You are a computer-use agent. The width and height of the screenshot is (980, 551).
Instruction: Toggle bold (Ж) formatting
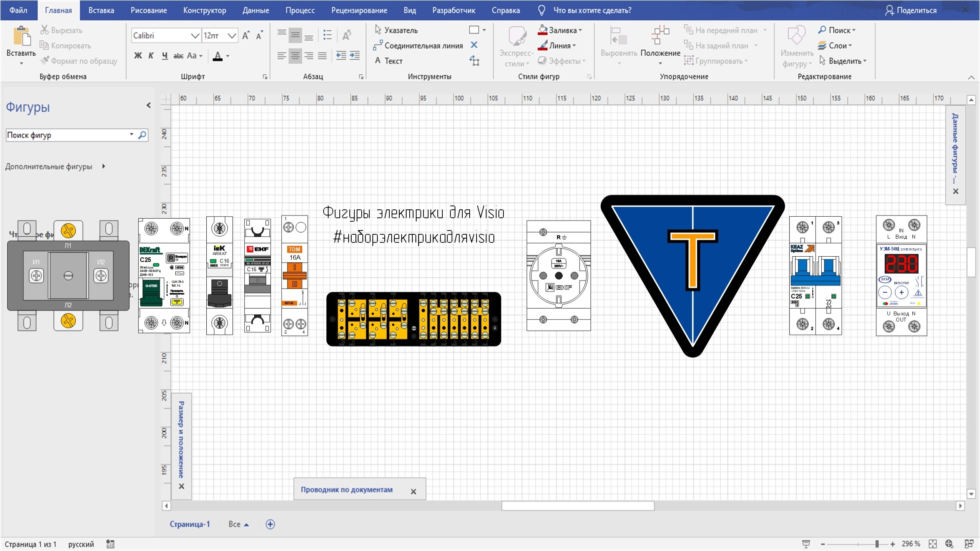(x=138, y=56)
